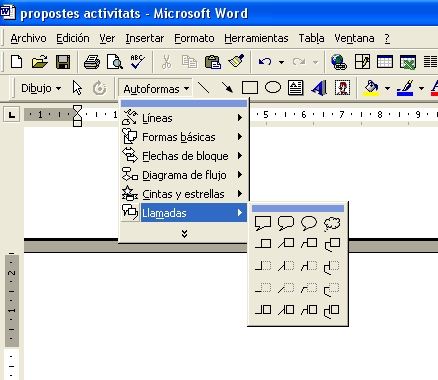Click the tab stop selector at ruler corner

[x=12, y=115]
